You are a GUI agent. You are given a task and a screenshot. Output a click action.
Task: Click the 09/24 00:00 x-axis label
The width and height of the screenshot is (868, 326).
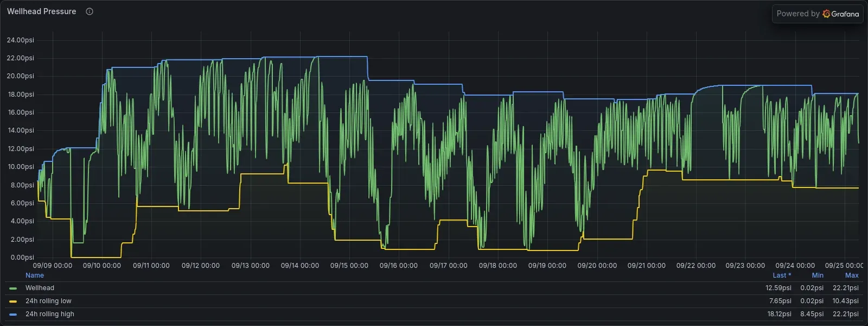coord(795,266)
